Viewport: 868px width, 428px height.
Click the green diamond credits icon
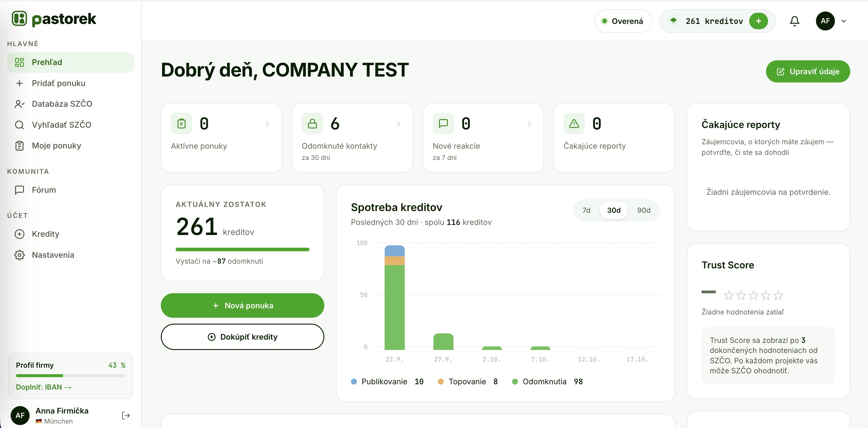click(673, 21)
